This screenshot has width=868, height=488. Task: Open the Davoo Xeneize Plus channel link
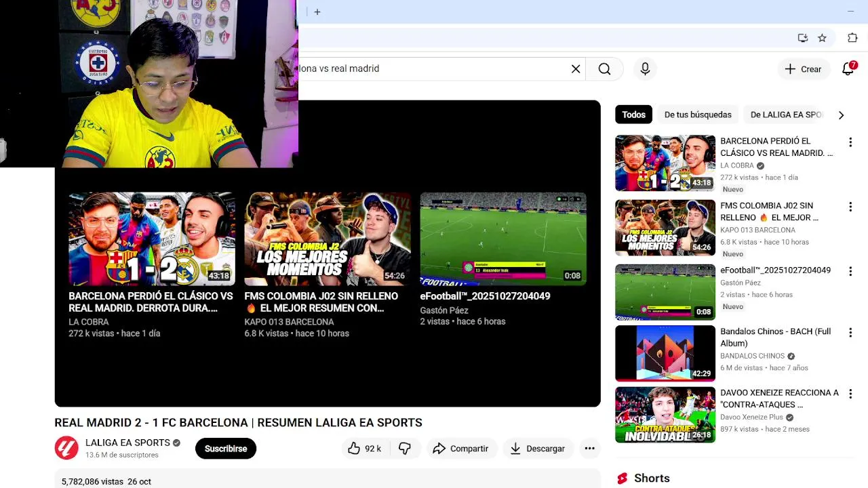(751, 418)
